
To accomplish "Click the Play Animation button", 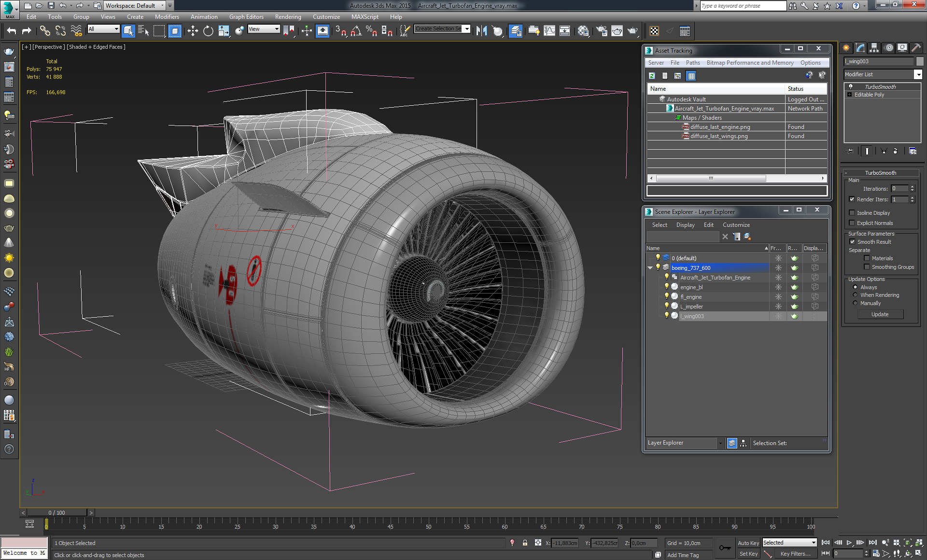I will pos(849,543).
